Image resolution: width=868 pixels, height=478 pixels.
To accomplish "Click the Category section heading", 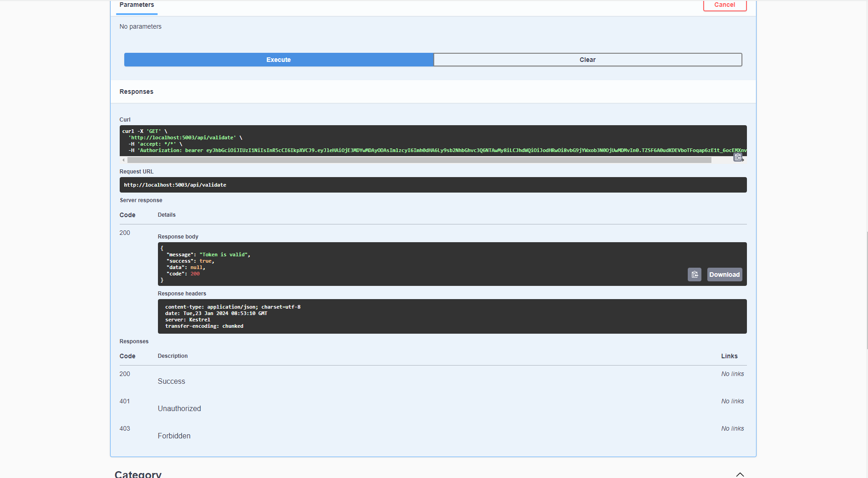I will [138, 474].
